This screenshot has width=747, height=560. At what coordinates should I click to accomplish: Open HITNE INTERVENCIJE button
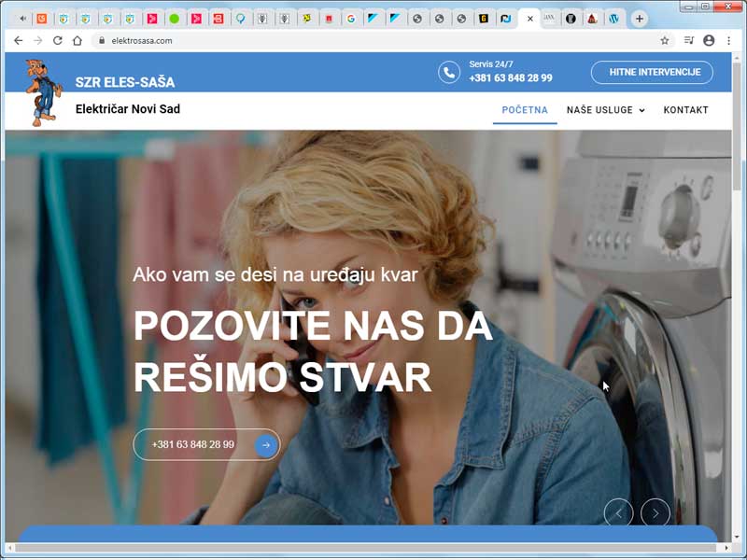(x=652, y=73)
